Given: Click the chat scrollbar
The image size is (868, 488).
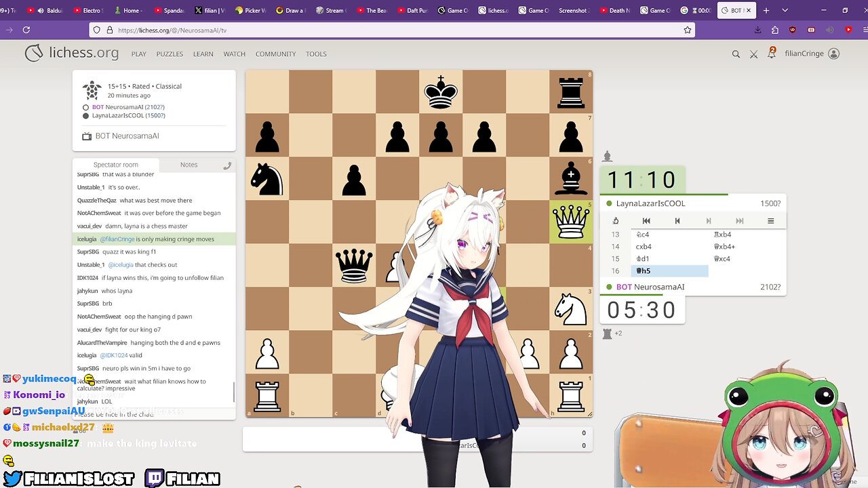Looking at the screenshot, I should 234,392.
